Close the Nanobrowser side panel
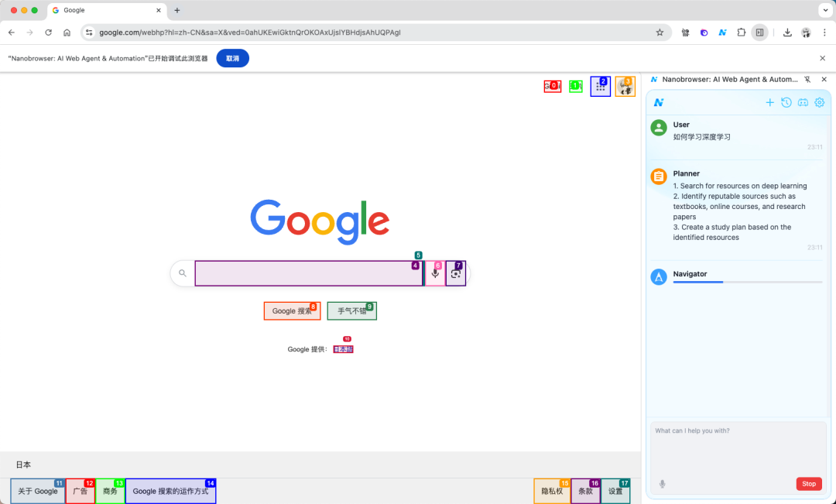 824,80
